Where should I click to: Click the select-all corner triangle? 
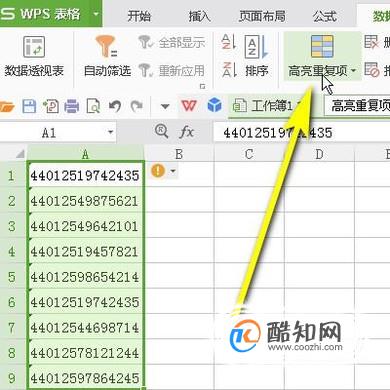[x=20, y=154]
